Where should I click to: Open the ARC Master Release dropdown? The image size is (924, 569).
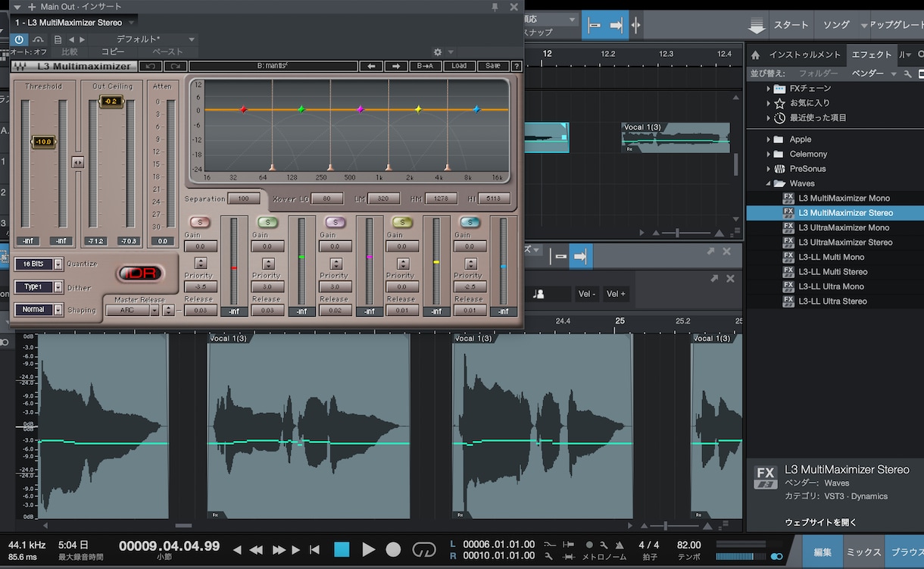click(x=133, y=310)
